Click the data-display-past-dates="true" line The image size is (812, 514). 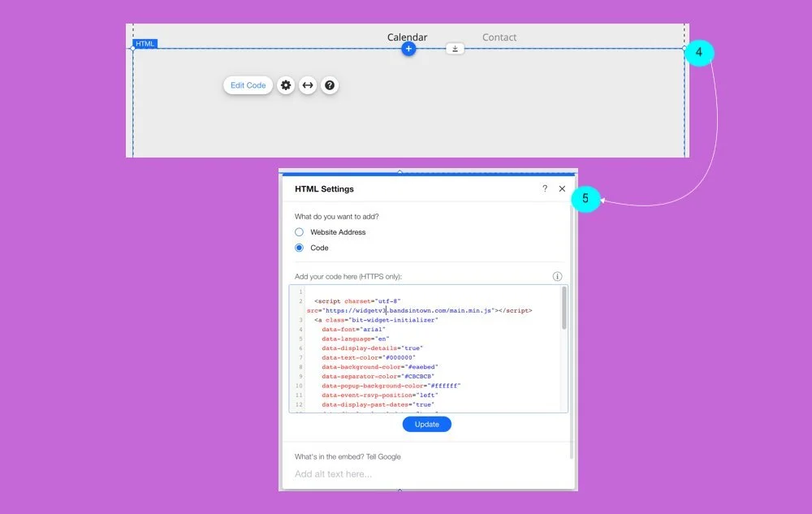[378, 404]
